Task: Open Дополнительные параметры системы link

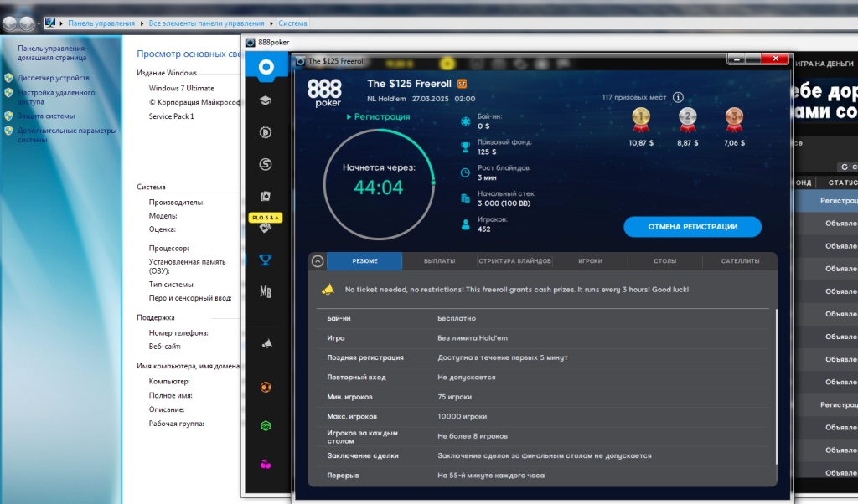Action: pyautogui.click(x=67, y=135)
